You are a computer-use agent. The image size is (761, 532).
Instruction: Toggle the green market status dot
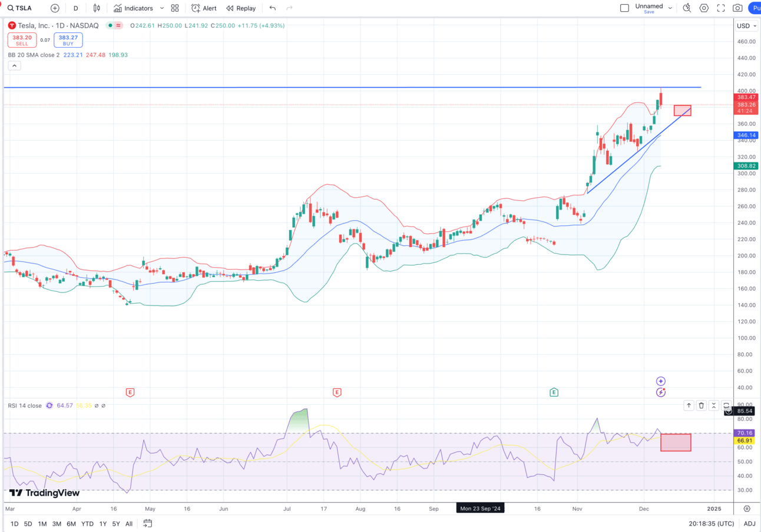[110, 26]
